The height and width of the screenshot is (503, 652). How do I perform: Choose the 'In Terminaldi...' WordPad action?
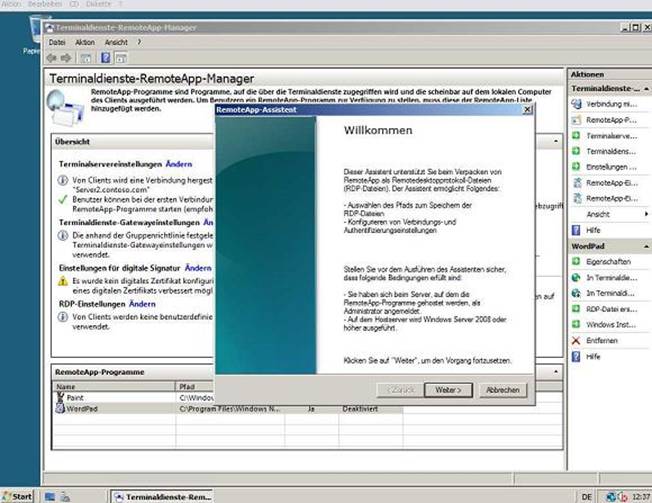(x=610, y=293)
